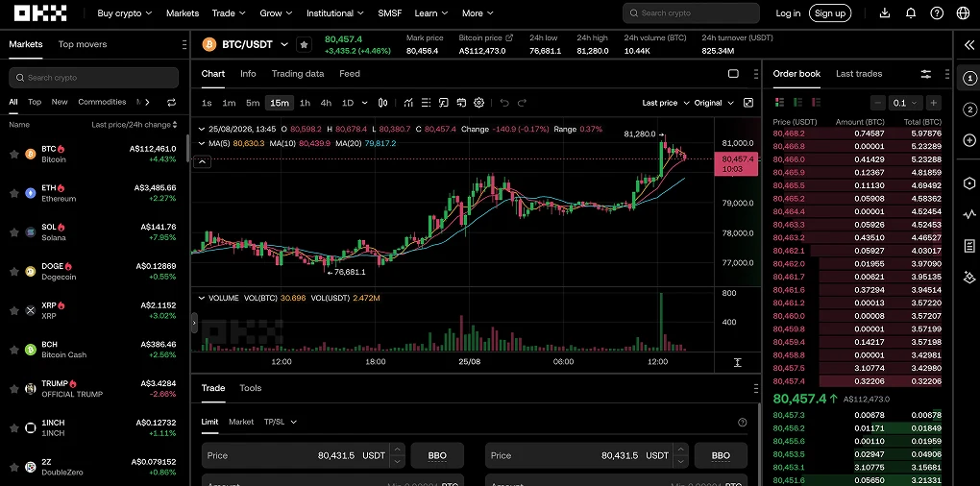980x486 pixels.
Task: Switch to chart Info tab
Action: [248, 74]
